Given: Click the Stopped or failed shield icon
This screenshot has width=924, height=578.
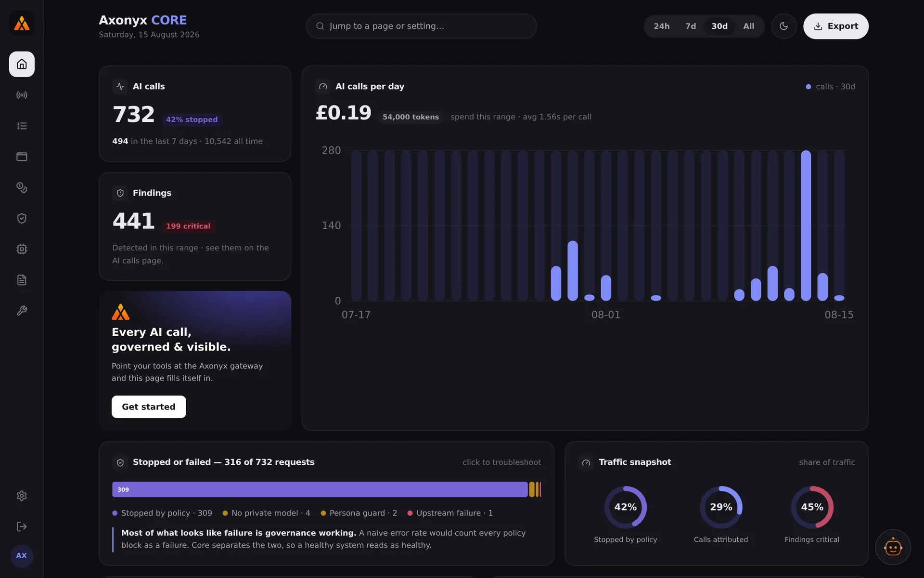Looking at the screenshot, I should [x=120, y=462].
